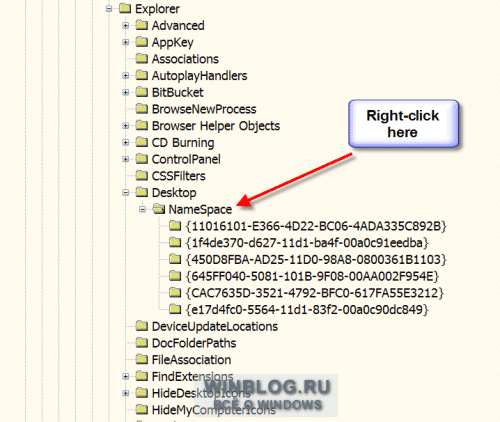Click the Advanced folder icon
Screen dimensions: 500x422
point(142,25)
